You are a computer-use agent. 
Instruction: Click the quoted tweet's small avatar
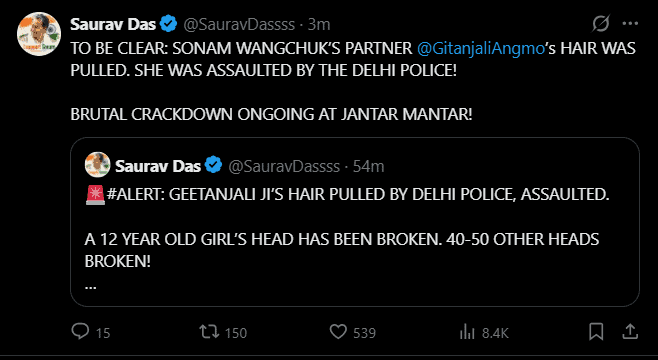click(x=97, y=165)
